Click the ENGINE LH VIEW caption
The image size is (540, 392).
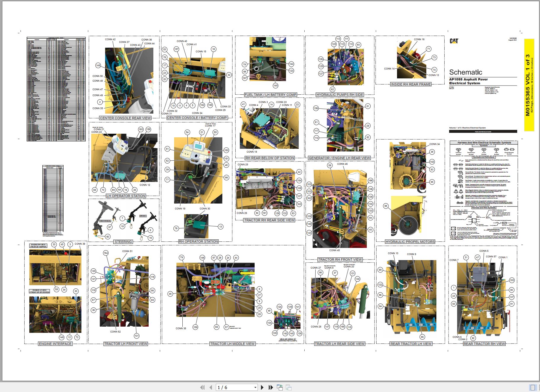[39, 291]
